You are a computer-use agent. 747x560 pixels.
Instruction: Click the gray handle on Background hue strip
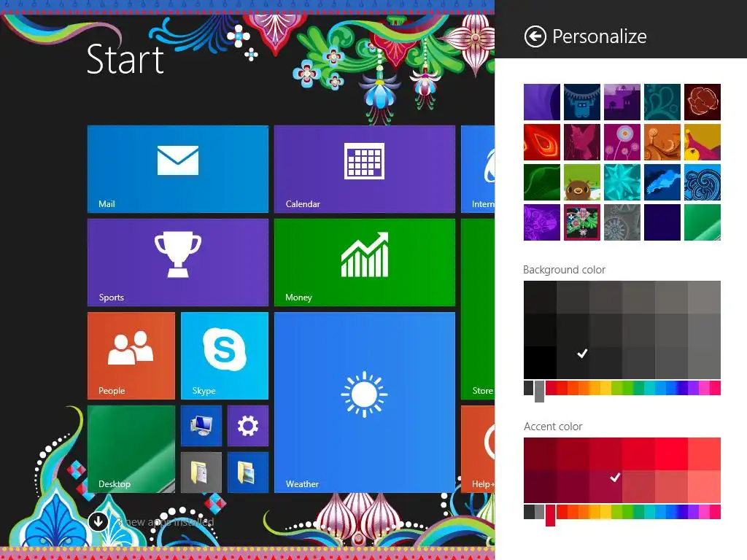coord(539,392)
